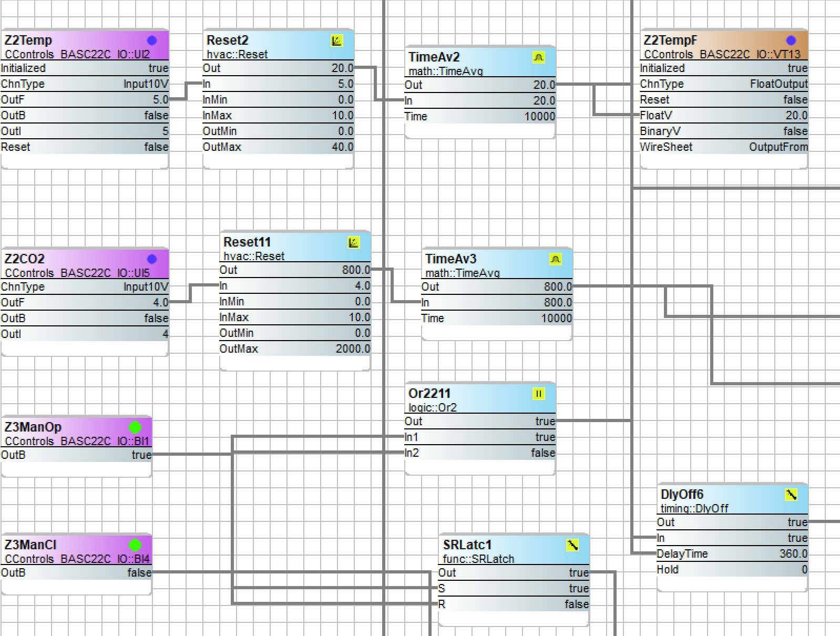Select the Z2TempF ChnType FloatOutput row
This screenshot has width=840, height=636.
(723, 84)
